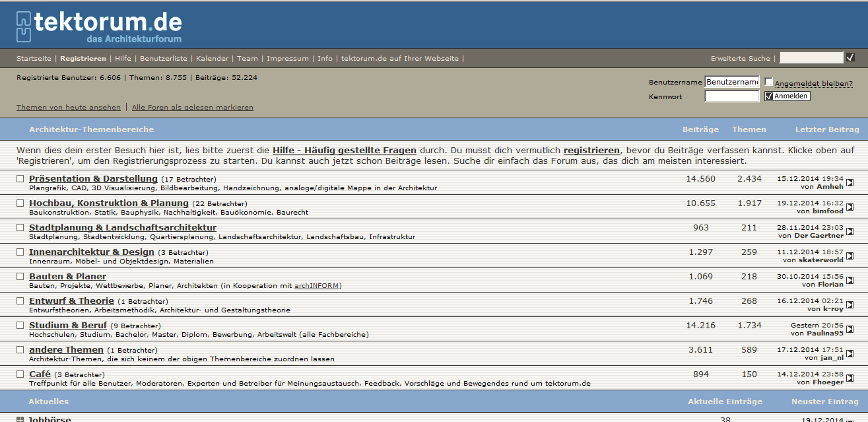Open the Benutzerliste menu item

click(x=164, y=58)
